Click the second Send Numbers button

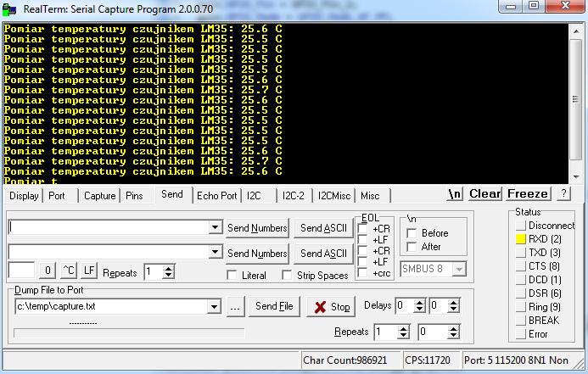[x=257, y=254]
